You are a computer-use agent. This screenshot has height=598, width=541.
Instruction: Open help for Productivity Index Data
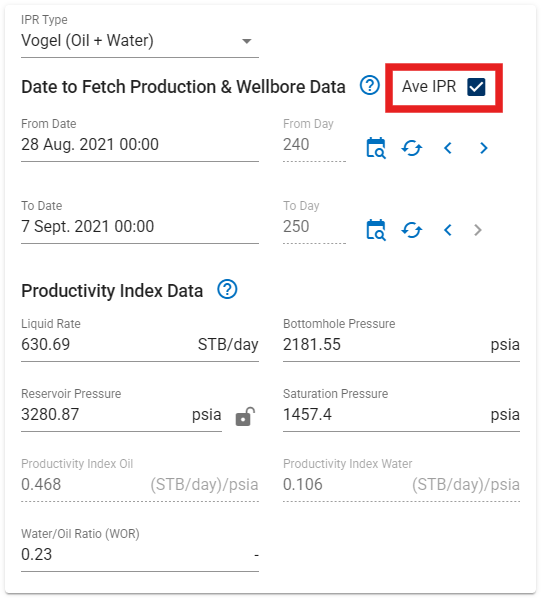(x=227, y=289)
